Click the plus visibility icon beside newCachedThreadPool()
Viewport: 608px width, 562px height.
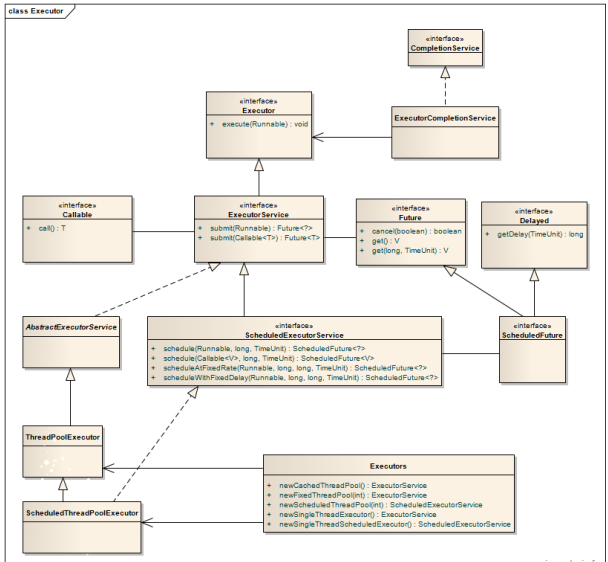[269, 486]
